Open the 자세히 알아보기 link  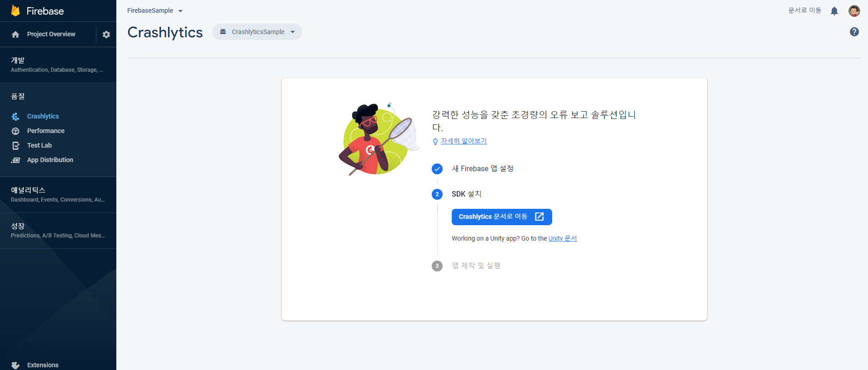coord(464,141)
